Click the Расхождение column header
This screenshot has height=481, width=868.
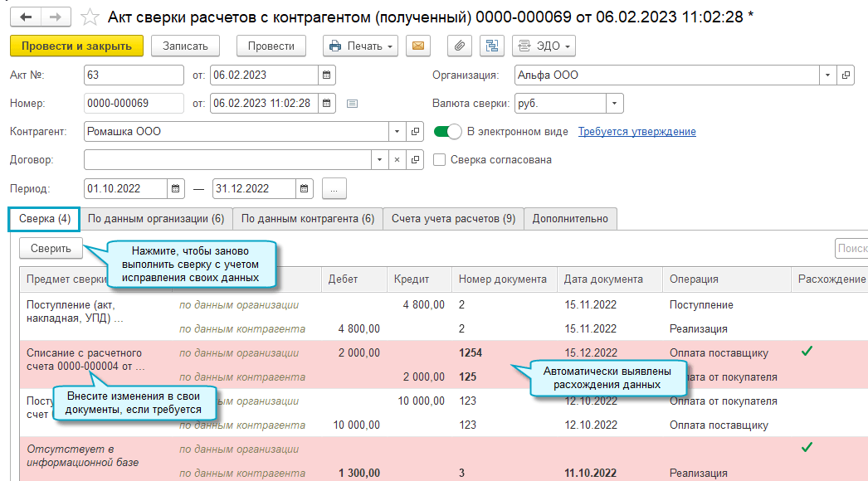point(830,279)
